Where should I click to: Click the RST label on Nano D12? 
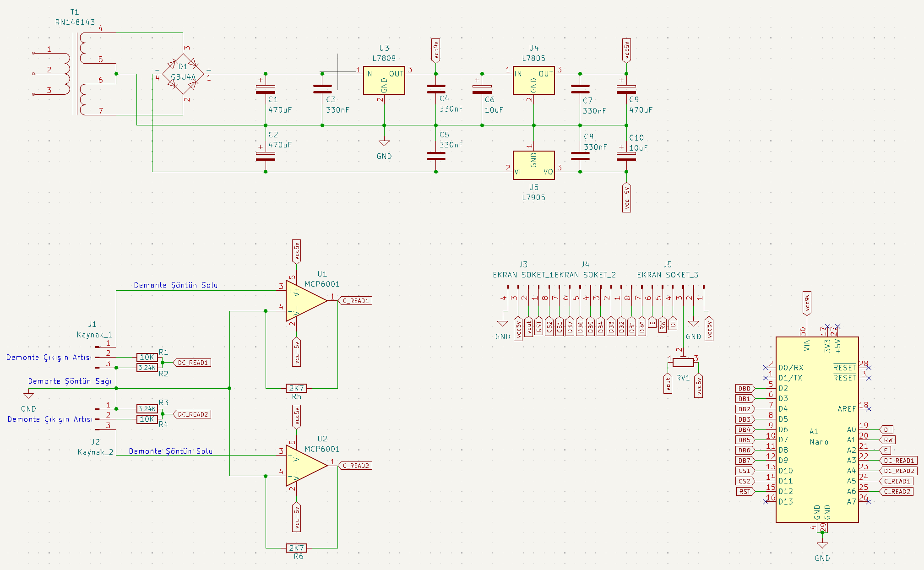[x=745, y=492]
